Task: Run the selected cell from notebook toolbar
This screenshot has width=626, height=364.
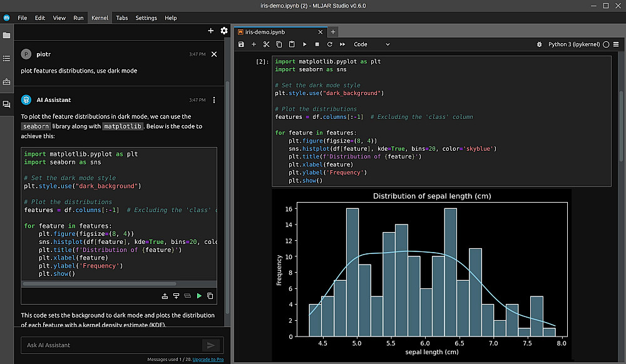Action: tap(305, 44)
